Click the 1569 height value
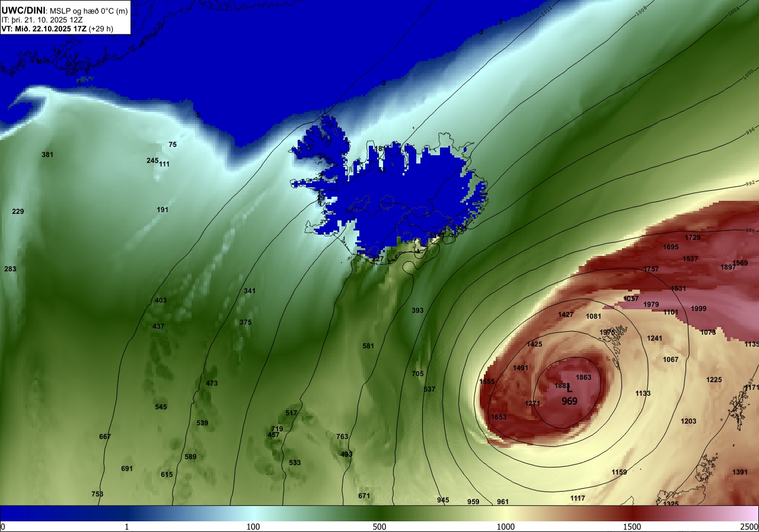The width and height of the screenshot is (759, 532). (740, 263)
